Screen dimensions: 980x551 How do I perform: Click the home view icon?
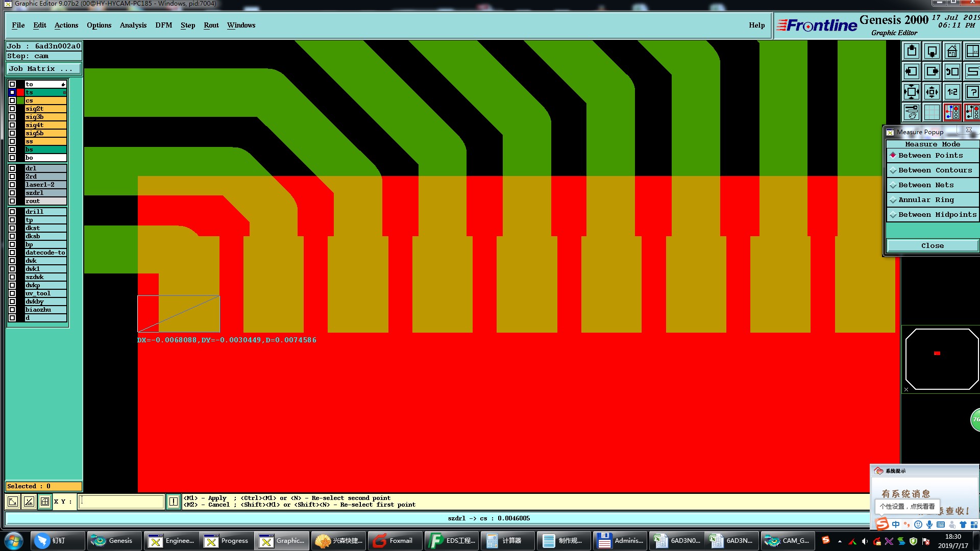click(x=952, y=52)
